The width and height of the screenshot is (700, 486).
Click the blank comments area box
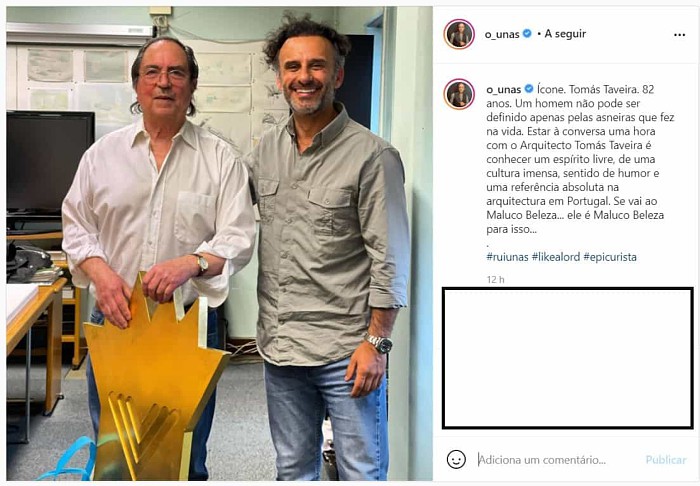point(567,358)
